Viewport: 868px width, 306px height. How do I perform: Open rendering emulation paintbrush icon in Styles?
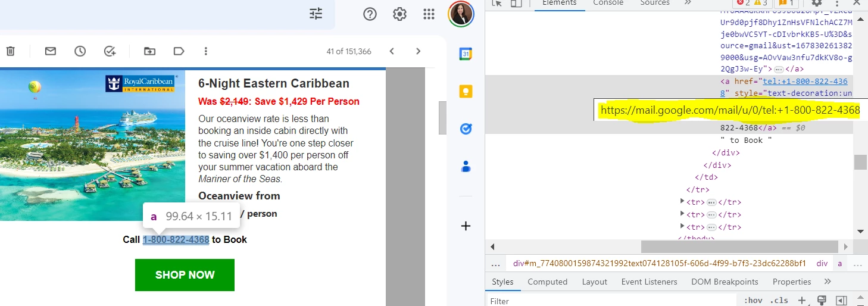pyautogui.click(x=822, y=300)
